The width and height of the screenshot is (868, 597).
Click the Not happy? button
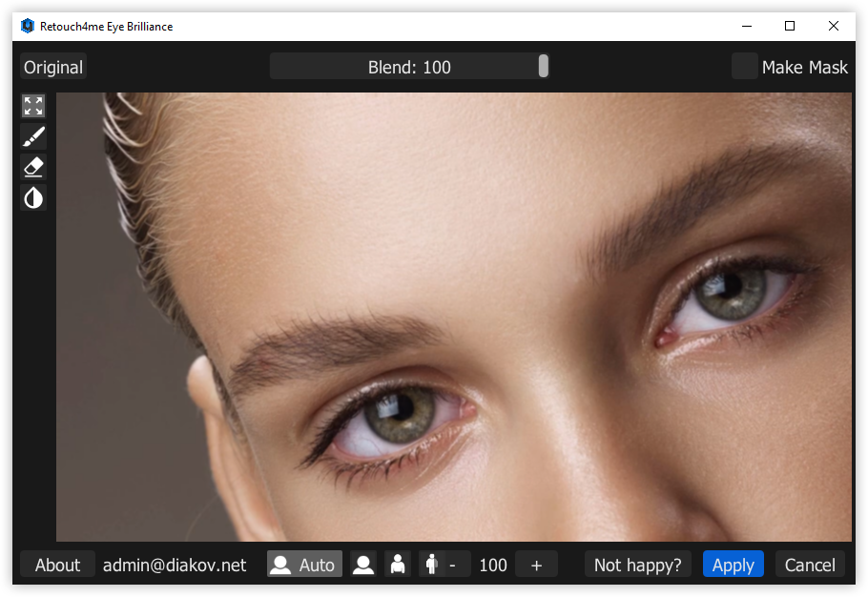point(638,565)
